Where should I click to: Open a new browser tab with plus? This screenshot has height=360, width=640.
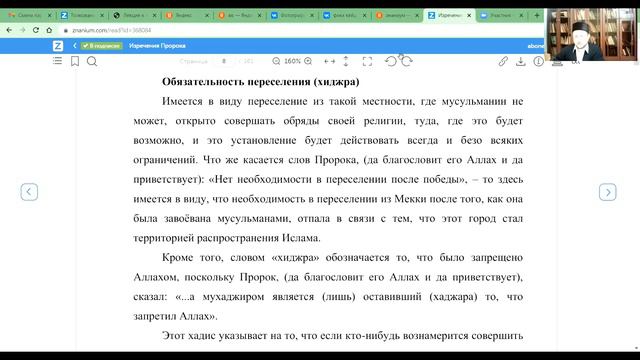tap(537, 15)
